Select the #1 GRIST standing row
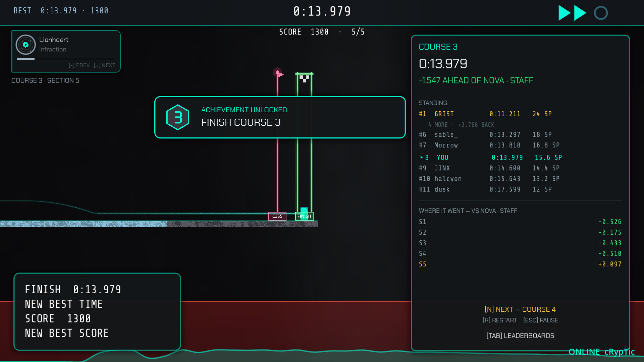Image resolution: width=644 pixels, height=362 pixels. (x=520, y=114)
